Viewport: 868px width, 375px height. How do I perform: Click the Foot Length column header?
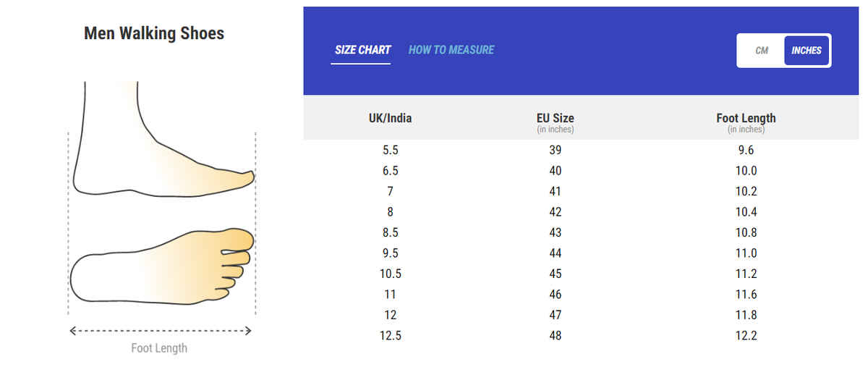pyautogui.click(x=746, y=118)
